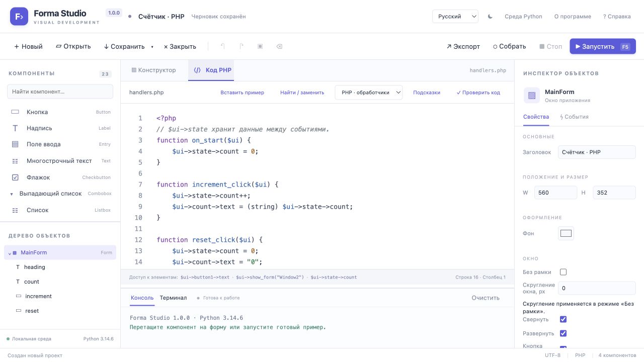
Task: Select count in the object tree
Action: [60, 282]
